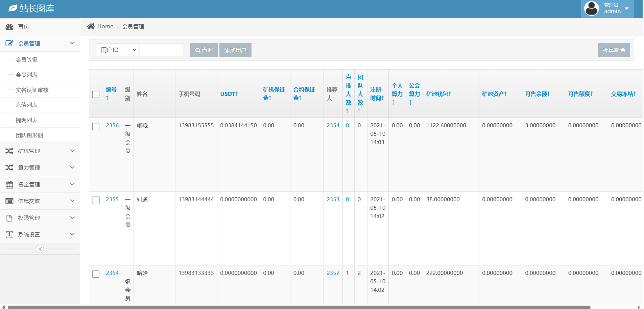The image size is (644, 309).
Task: Open the 用户ID search type dropdown
Action: pos(117,50)
